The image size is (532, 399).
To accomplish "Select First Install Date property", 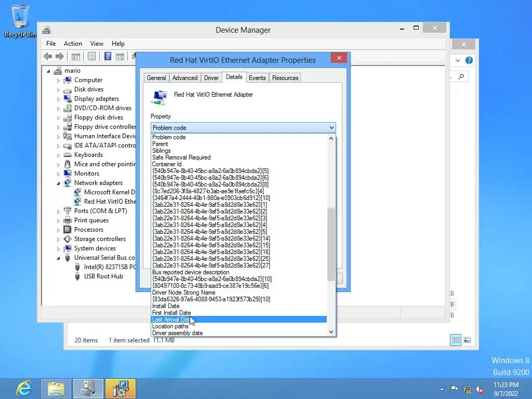I will tap(239, 312).
